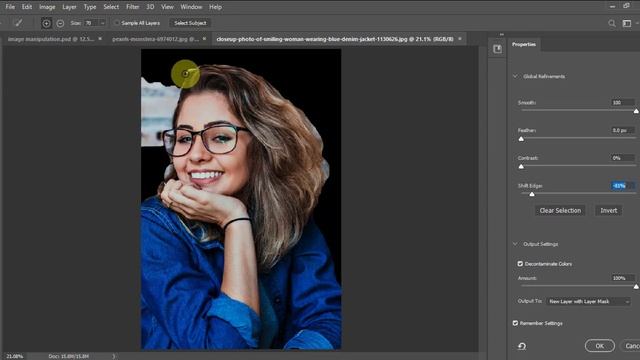Screen dimensions: 640x360
Task: Click the zoom percentage field in the status bar
Action: [15, 356]
